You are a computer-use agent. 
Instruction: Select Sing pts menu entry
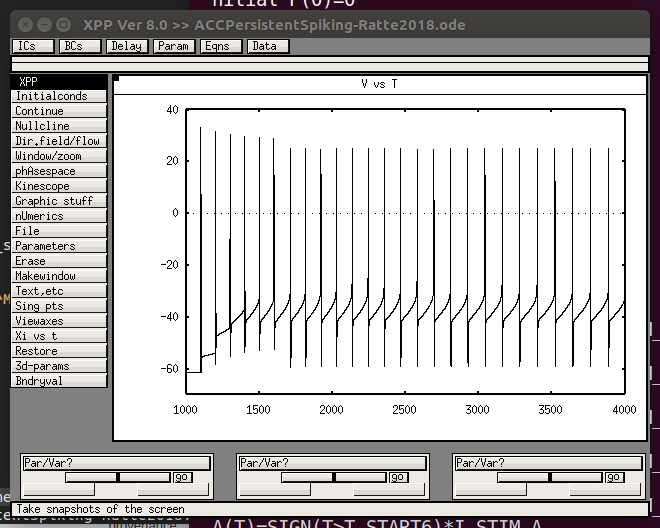59,307
